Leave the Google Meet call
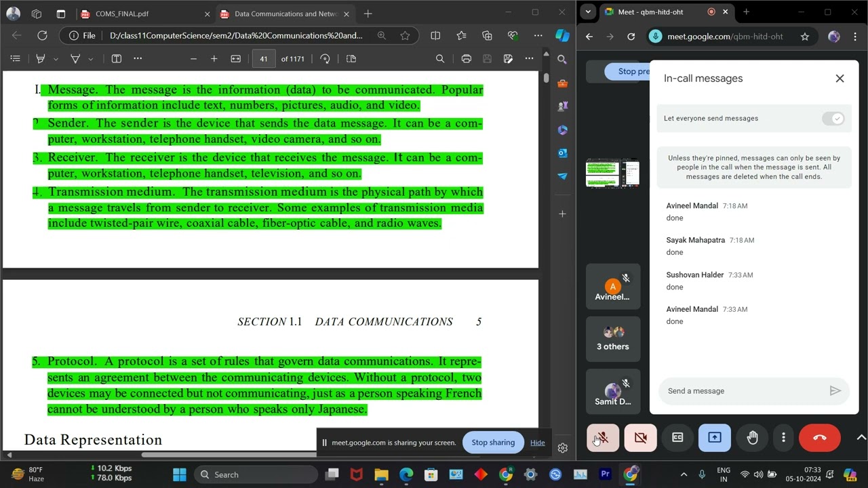The height and width of the screenshot is (488, 868). (x=820, y=438)
